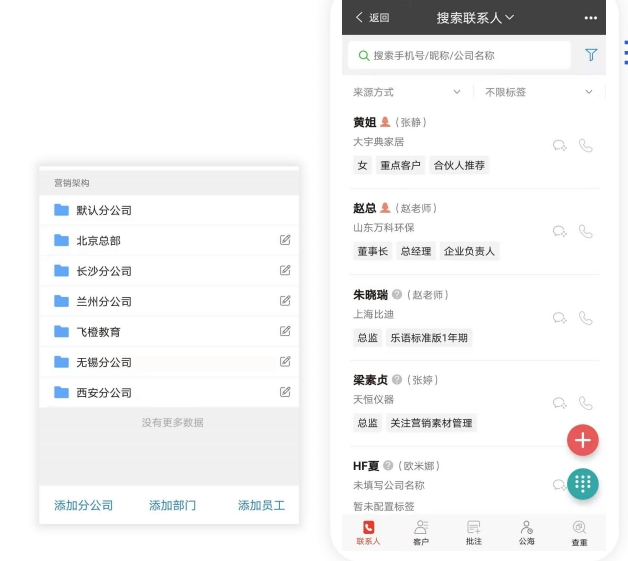Click the edit icon for 长沙分公司

click(x=285, y=270)
